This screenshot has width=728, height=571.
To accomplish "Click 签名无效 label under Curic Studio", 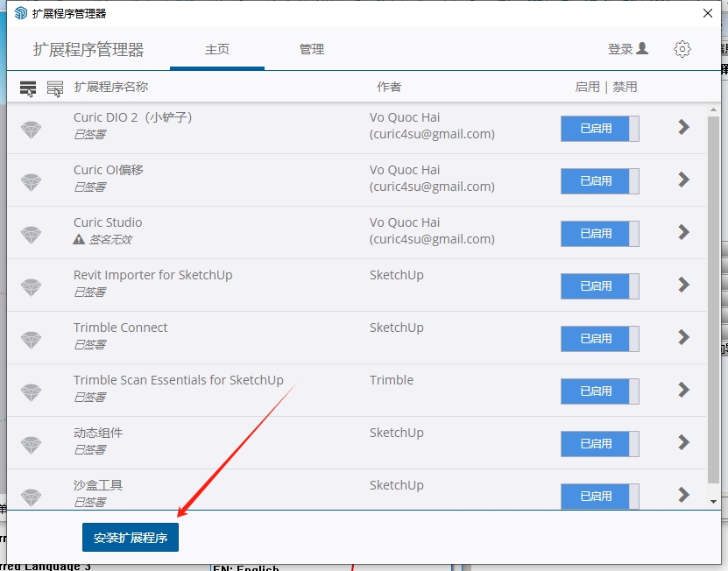I will [110, 240].
